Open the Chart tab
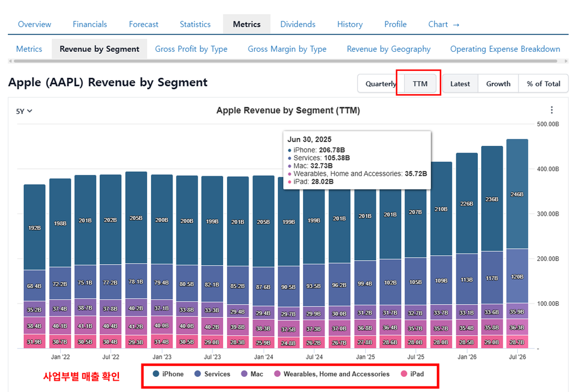Viewport: 577px width, 392px height. coord(443,24)
